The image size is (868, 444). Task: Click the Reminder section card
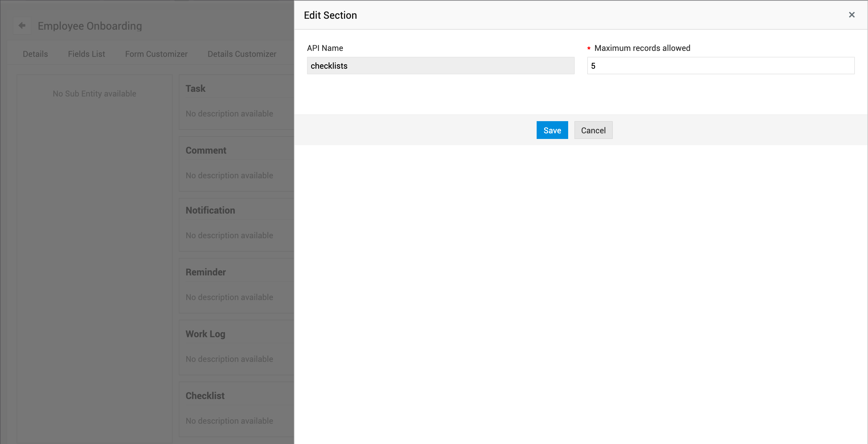(x=236, y=285)
